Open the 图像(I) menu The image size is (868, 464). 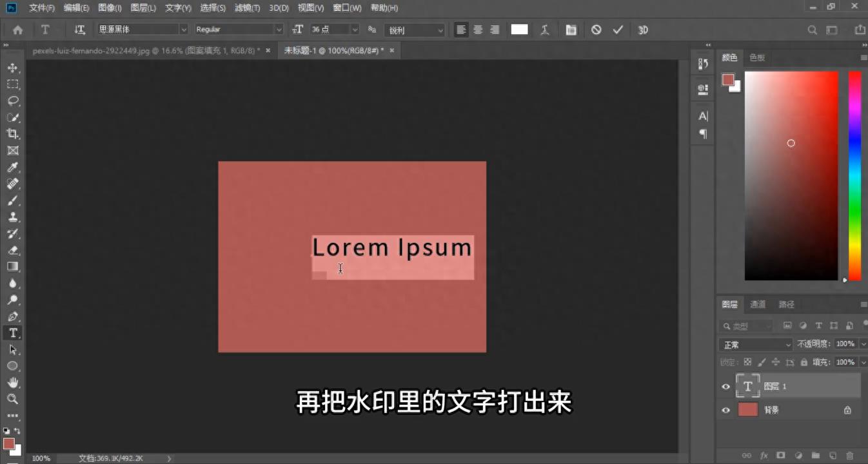pos(110,8)
